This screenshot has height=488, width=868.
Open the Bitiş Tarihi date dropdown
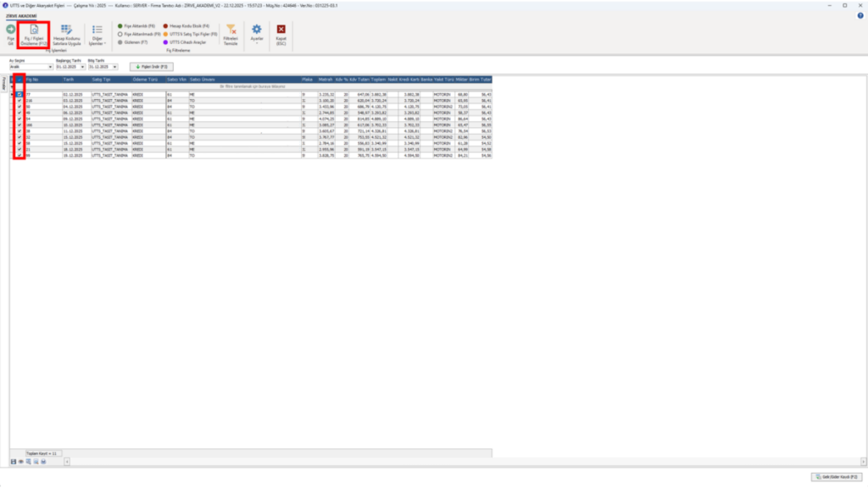point(114,67)
